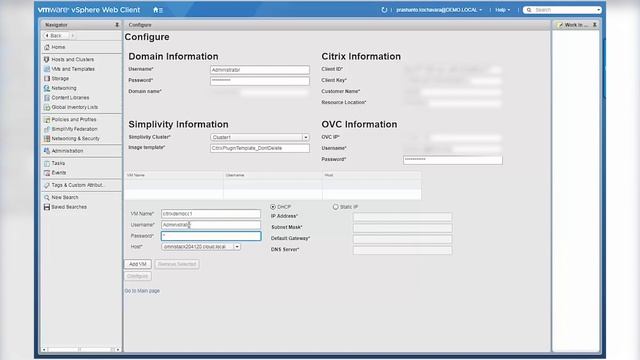The width and height of the screenshot is (640, 360).
Task: Open the Networking & Security icon
Action: click(47, 138)
